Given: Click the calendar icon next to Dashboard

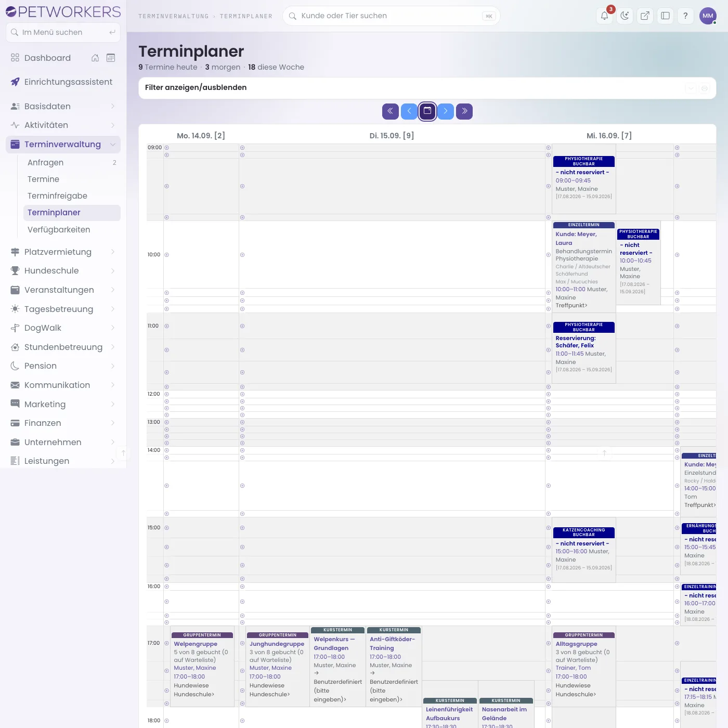Looking at the screenshot, I should (111, 58).
